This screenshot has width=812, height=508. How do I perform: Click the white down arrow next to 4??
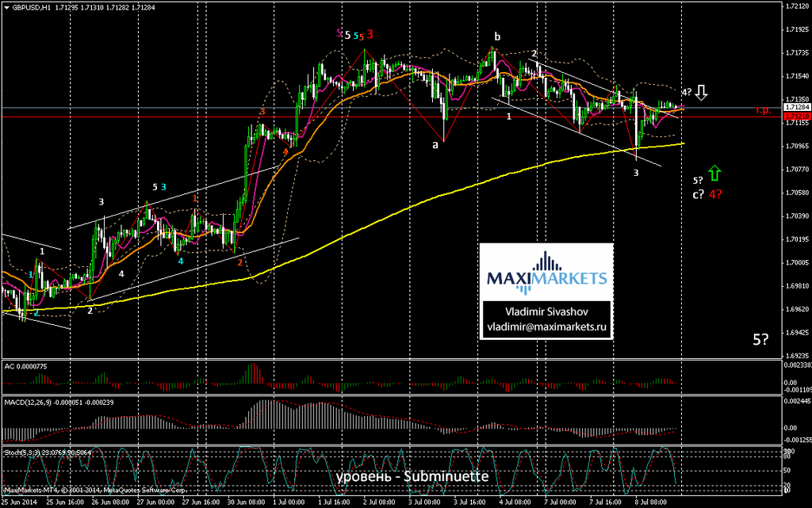(x=701, y=93)
